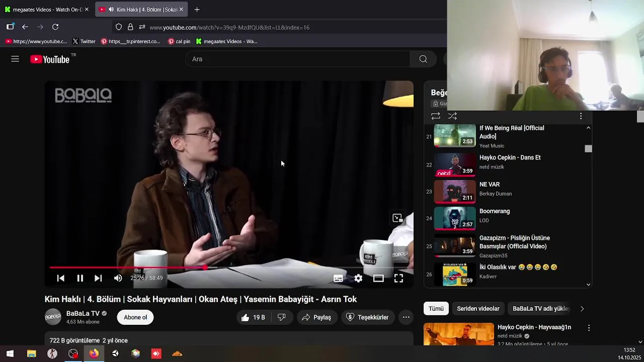644x362 pixels.
Task: Subscribe using the Abone ol button
Action: click(135, 317)
